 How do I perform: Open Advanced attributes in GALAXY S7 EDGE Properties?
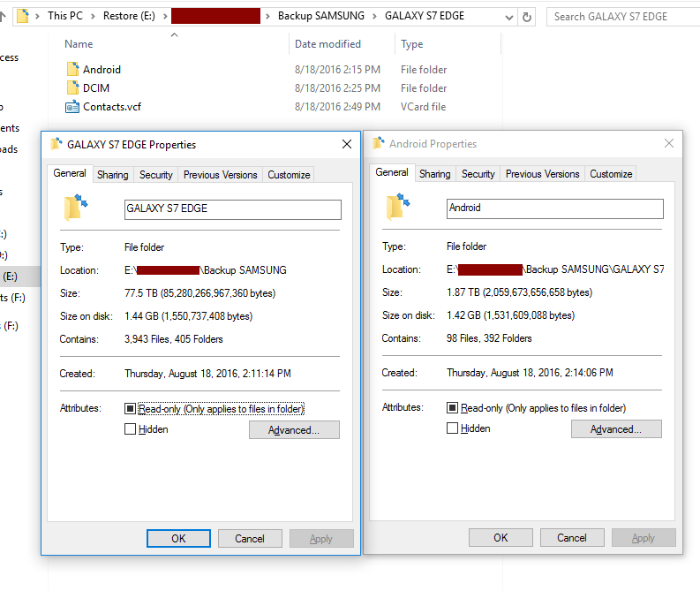pos(294,429)
